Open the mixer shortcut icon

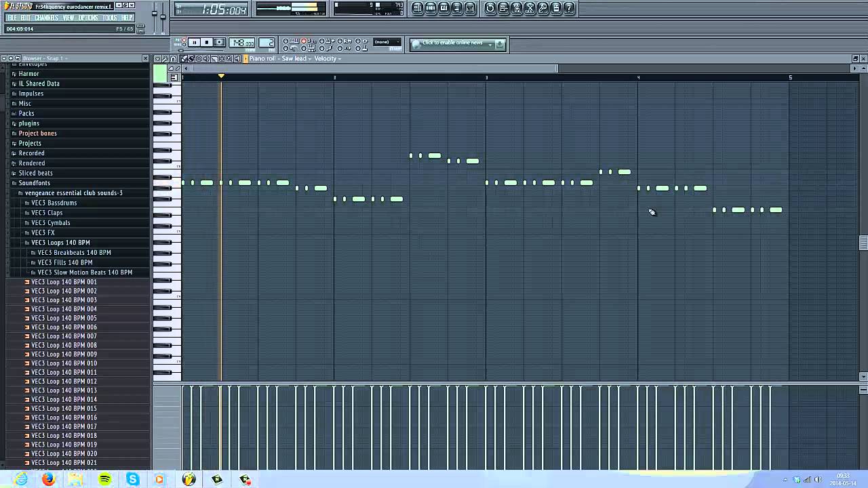pyautogui.click(x=470, y=8)
